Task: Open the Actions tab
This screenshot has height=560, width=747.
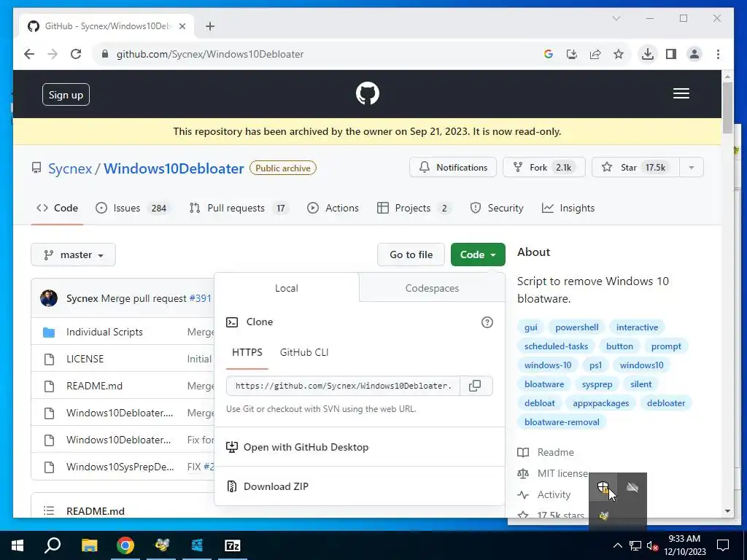Action: pos(333,208)
